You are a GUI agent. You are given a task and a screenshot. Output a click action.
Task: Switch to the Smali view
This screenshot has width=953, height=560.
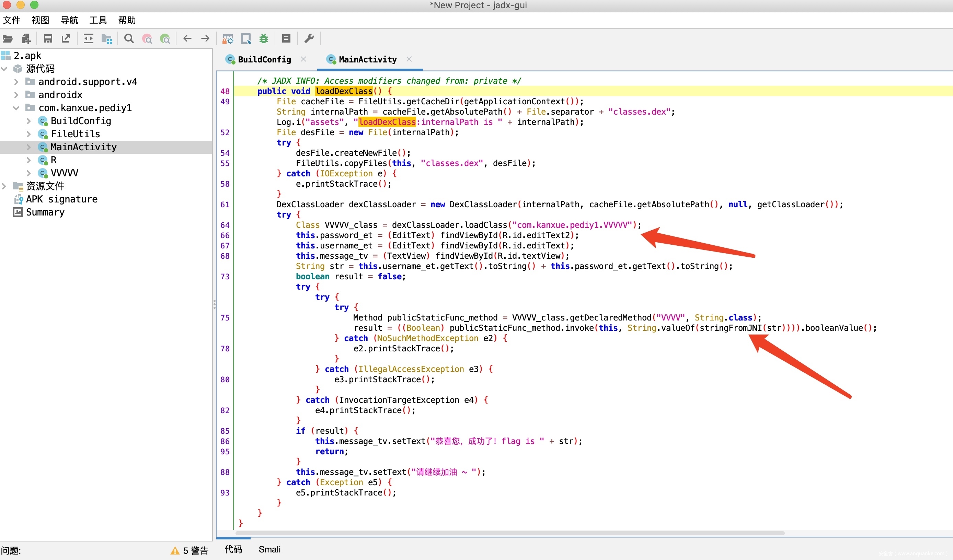coord(269,549)
